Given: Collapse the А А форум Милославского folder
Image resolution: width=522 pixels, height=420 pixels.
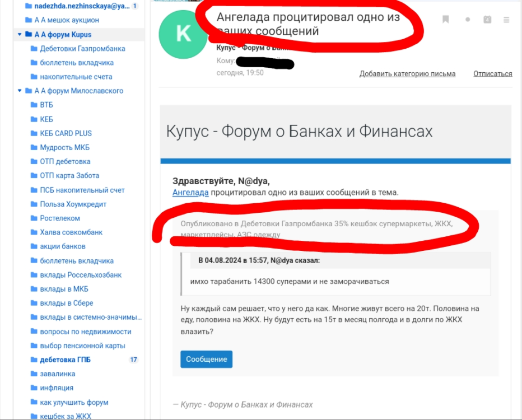Looking at the screenshot, I should point(18,91).
